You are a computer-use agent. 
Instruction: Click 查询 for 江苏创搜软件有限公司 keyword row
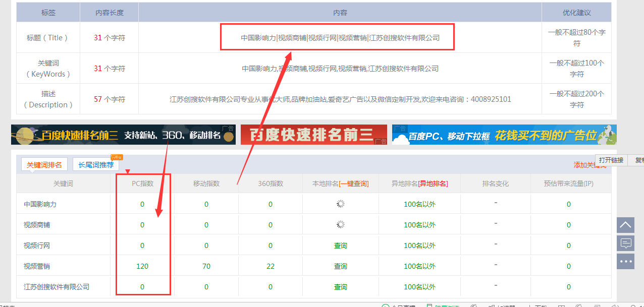[341, 287]
